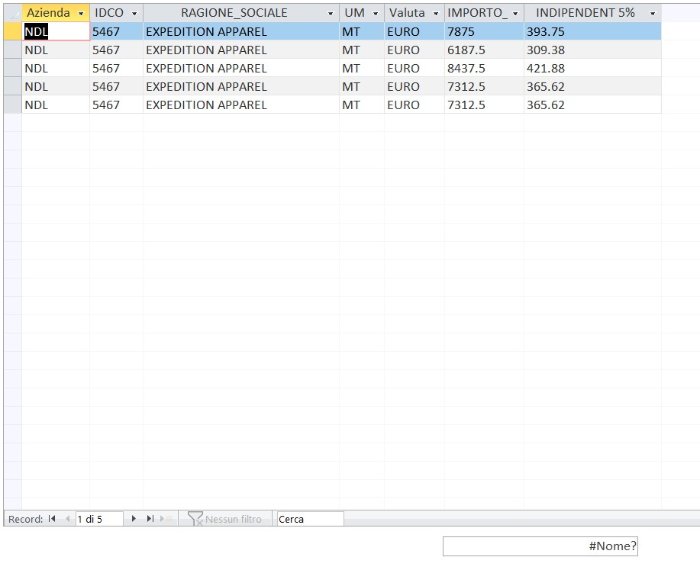Click the cell with value 7875
Image resolution: width=700 pixels, height=570 pixels.
click(484, 32)
